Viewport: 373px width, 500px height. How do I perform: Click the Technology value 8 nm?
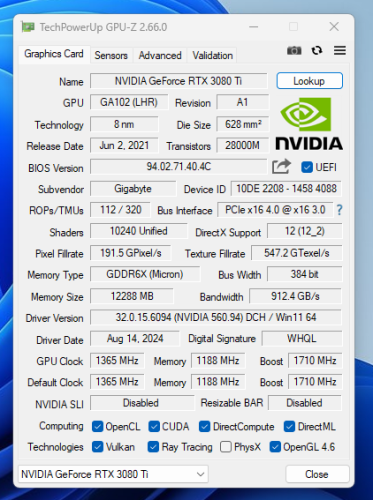point(124,124)
